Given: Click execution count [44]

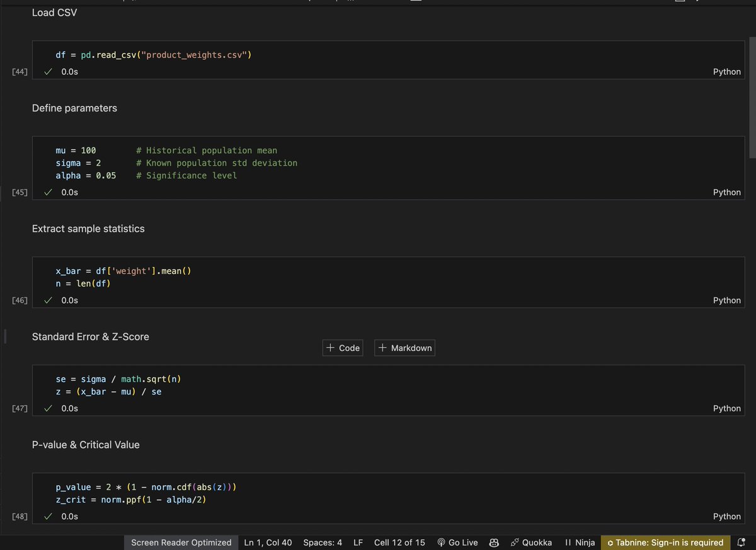Looking at the screenshot, I should (20, 72).
